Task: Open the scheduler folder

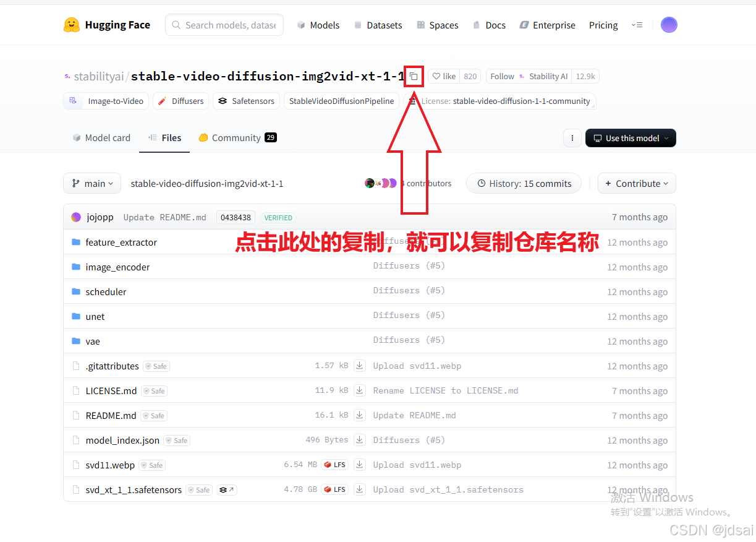Action: click(x=106, y=291)
